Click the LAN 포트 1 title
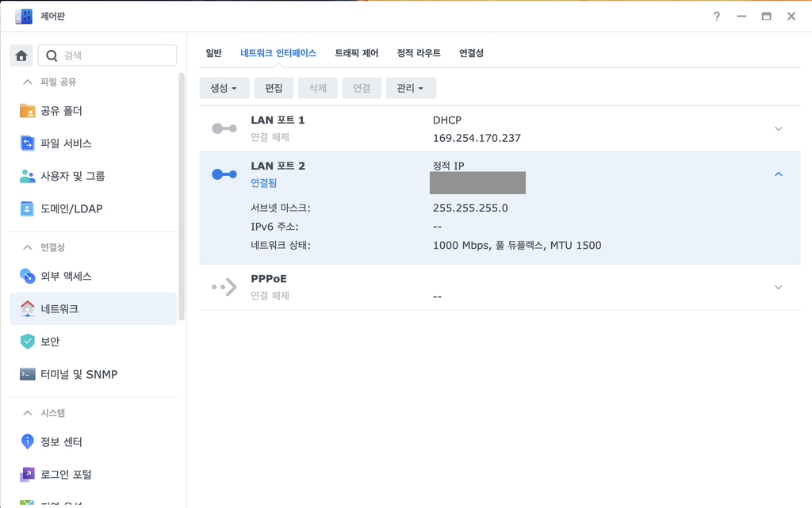812x508 pixels. point(278,120)
